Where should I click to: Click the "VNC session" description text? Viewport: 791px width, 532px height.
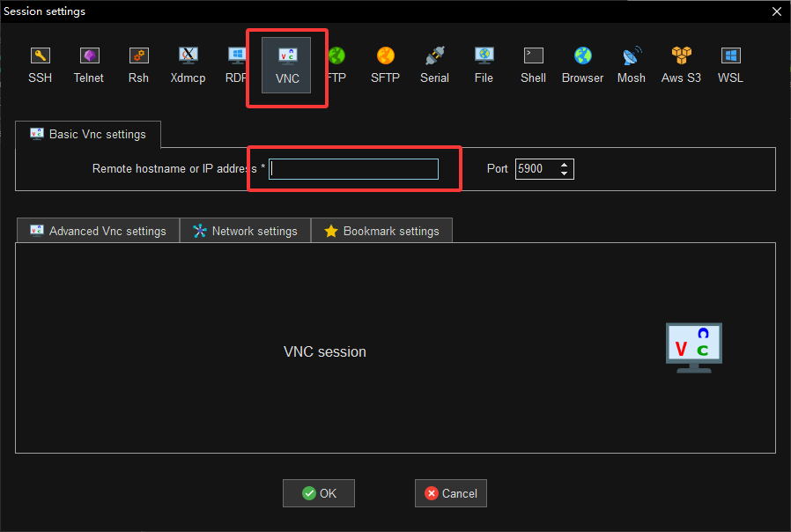tap(325, 351)
